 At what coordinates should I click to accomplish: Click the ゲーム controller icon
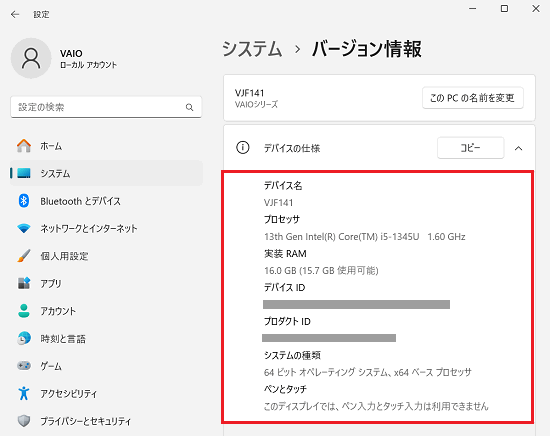tap(24, 366)
